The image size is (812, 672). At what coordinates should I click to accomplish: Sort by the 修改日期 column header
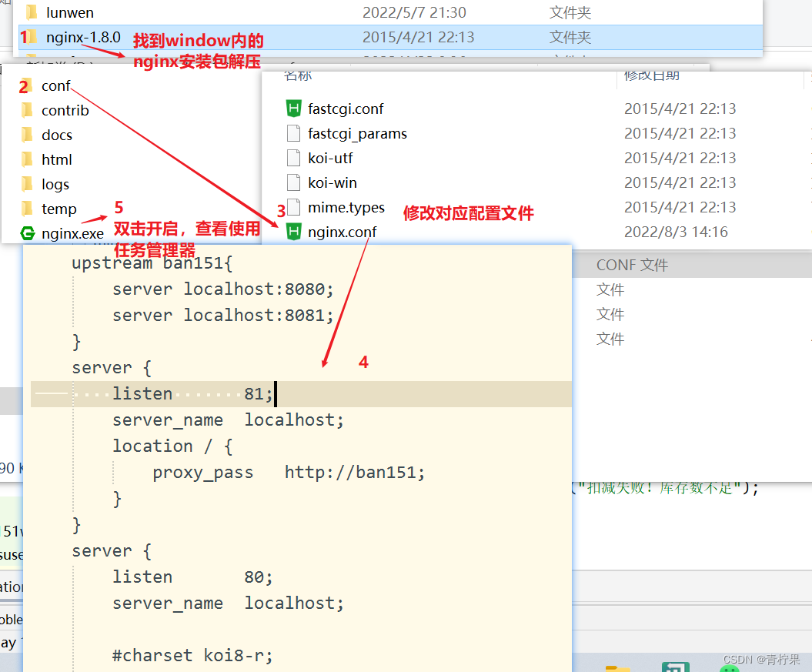coord(651,75)
